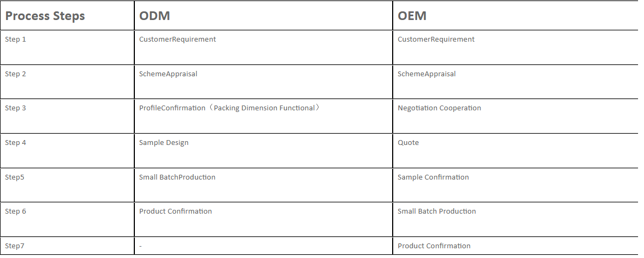This screenshot has width=644, height=258.
Task: Click Small Batch Production in OEM column
Action: coord(437,211)
